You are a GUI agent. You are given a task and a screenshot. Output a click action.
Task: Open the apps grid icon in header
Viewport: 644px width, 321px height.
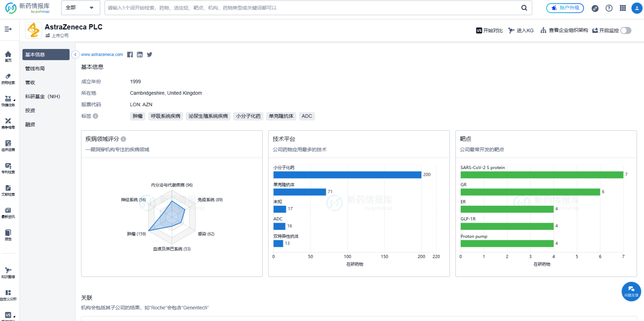(623, 8)
